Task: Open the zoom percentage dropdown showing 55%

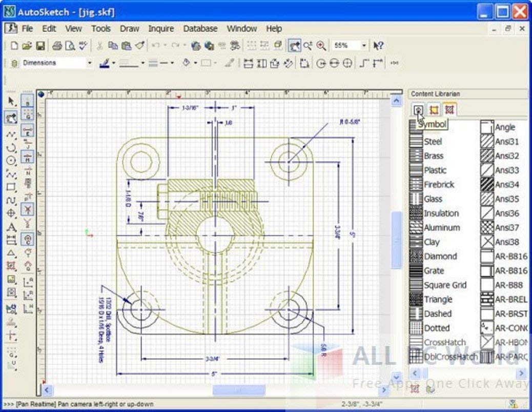Action: click(x=364, y=45)
